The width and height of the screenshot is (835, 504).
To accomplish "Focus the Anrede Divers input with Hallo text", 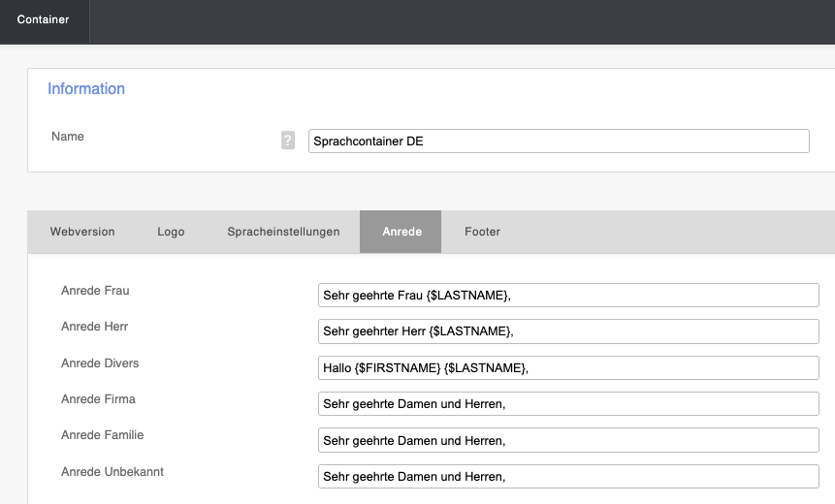I will pos(568,367).
